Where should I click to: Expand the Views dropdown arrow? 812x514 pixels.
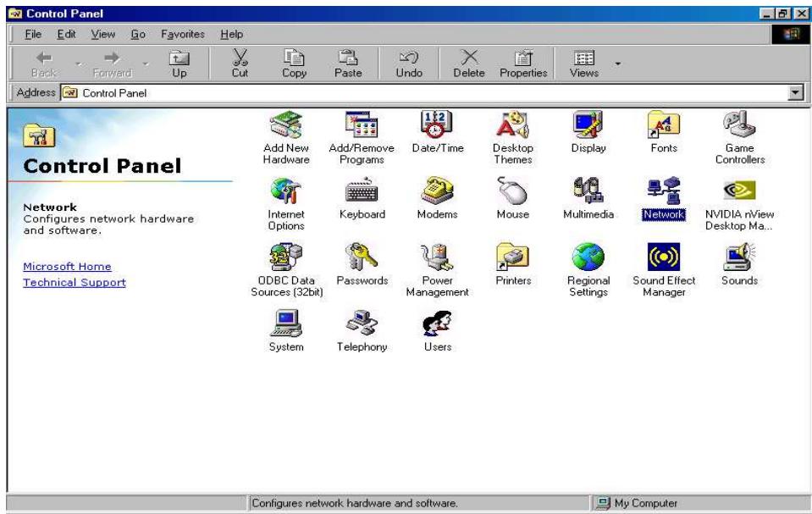[617, 64]
